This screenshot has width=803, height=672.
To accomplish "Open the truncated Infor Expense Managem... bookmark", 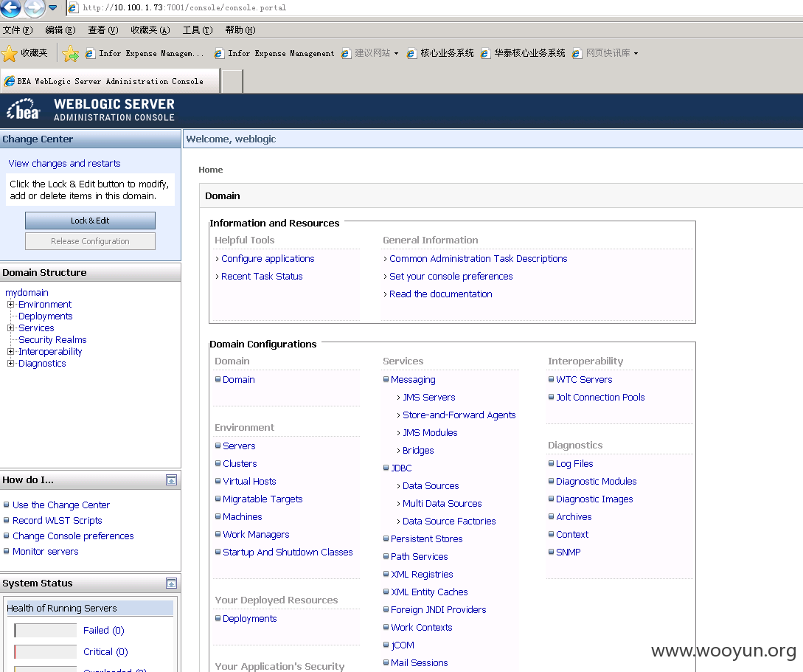I will point(145,53).
